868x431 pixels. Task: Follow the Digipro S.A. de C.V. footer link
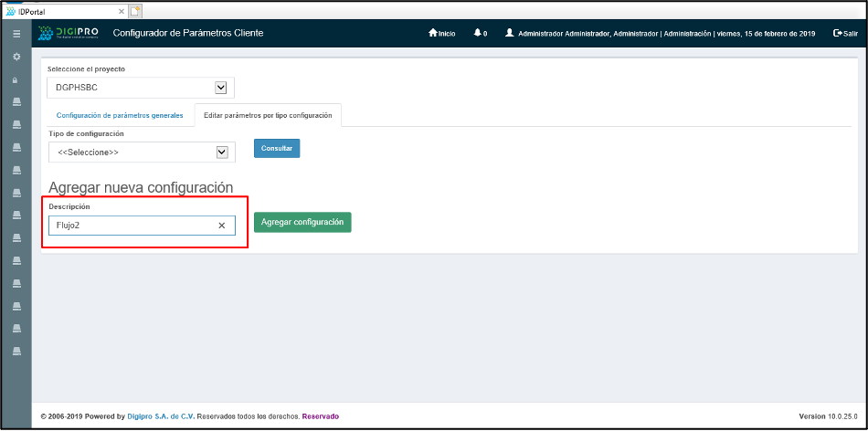161,416
